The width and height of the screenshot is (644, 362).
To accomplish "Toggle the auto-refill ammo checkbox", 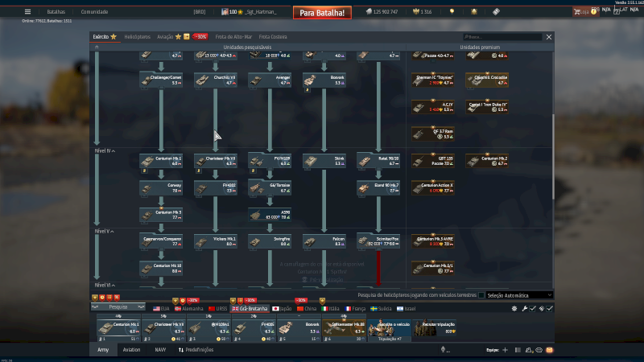I will (550, 309).
